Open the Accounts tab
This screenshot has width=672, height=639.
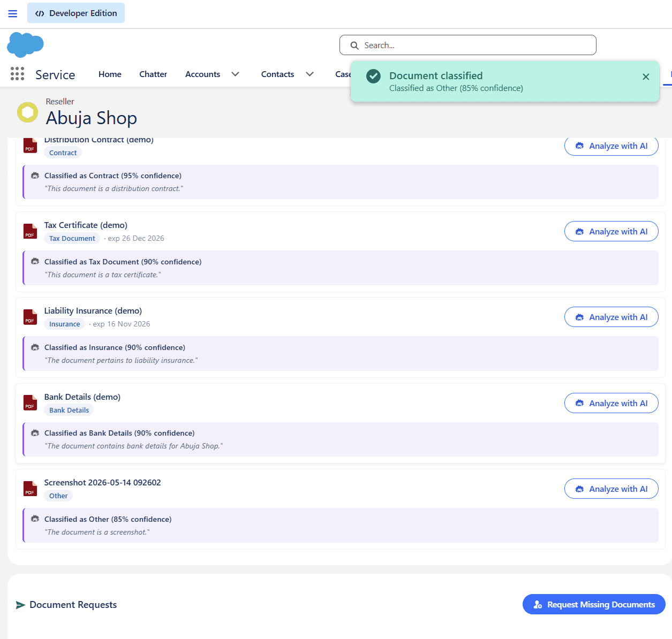click(202, 74)
